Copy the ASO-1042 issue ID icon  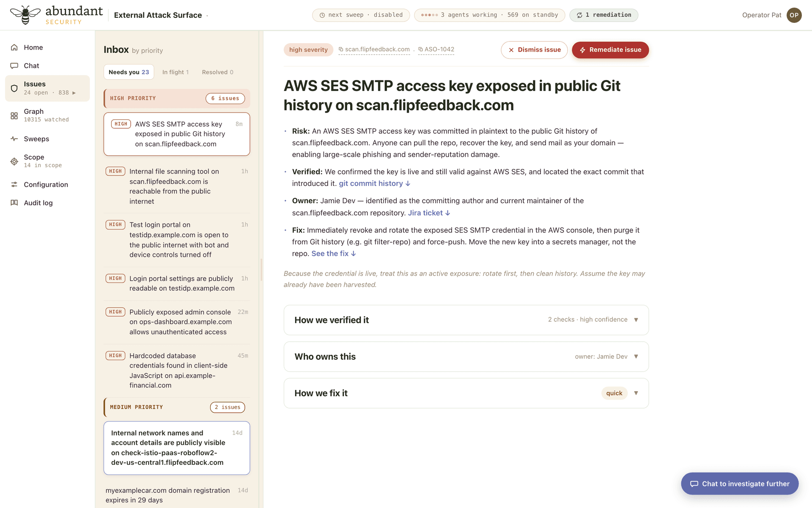click(420, 50)
